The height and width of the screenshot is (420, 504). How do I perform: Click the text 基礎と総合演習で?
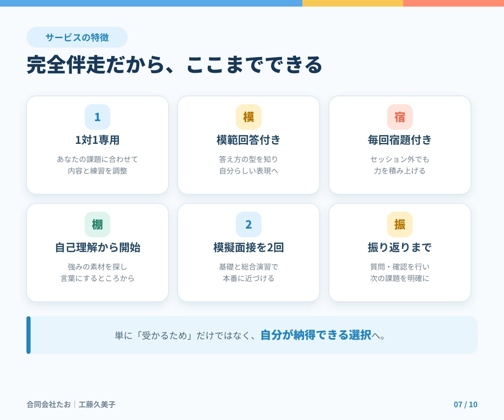249,267
